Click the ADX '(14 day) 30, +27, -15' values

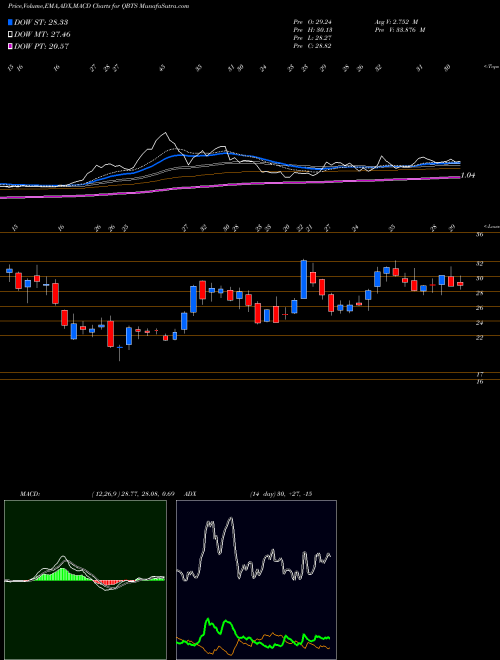tap(280, 494)
